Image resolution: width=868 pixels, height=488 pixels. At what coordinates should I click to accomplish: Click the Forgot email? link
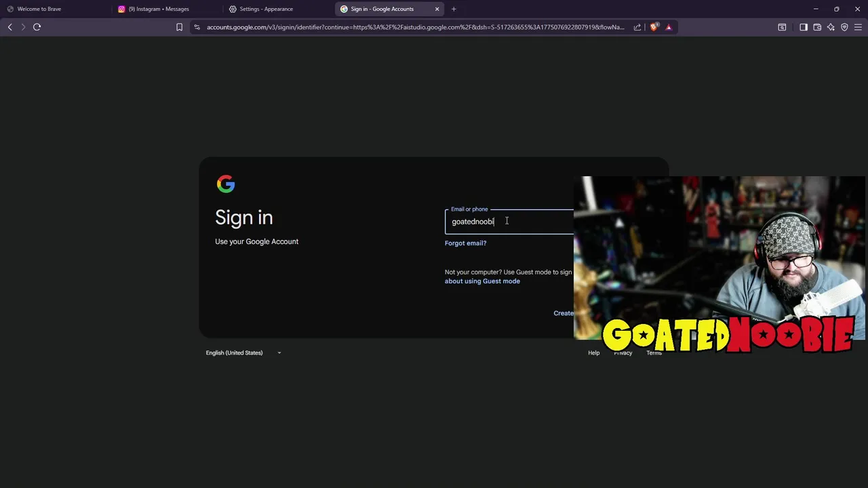click(x=465, y=243)
